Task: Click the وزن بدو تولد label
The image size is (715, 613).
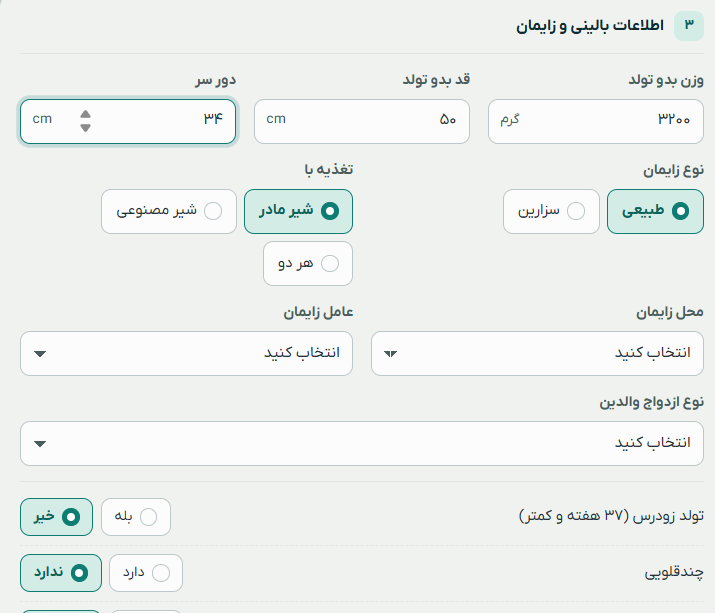Action: (x=666, y=80)
